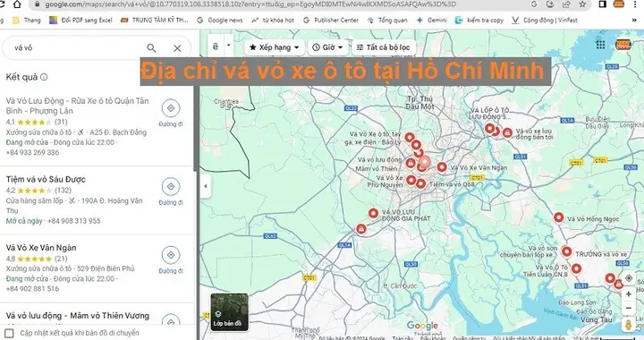Open browser side panel icon
644x340 pixels.
pos(603,4)
